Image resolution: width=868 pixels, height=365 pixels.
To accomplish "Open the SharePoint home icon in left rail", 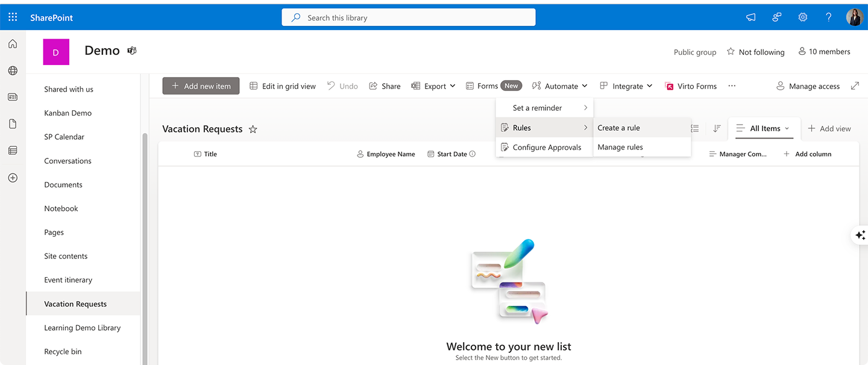I will coord(12,43).
